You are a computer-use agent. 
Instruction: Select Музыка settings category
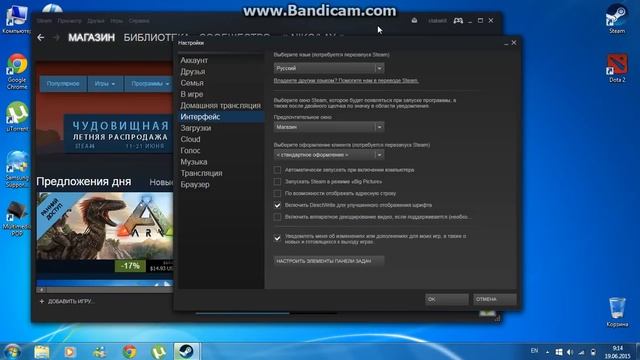click(x=193, y=162)
